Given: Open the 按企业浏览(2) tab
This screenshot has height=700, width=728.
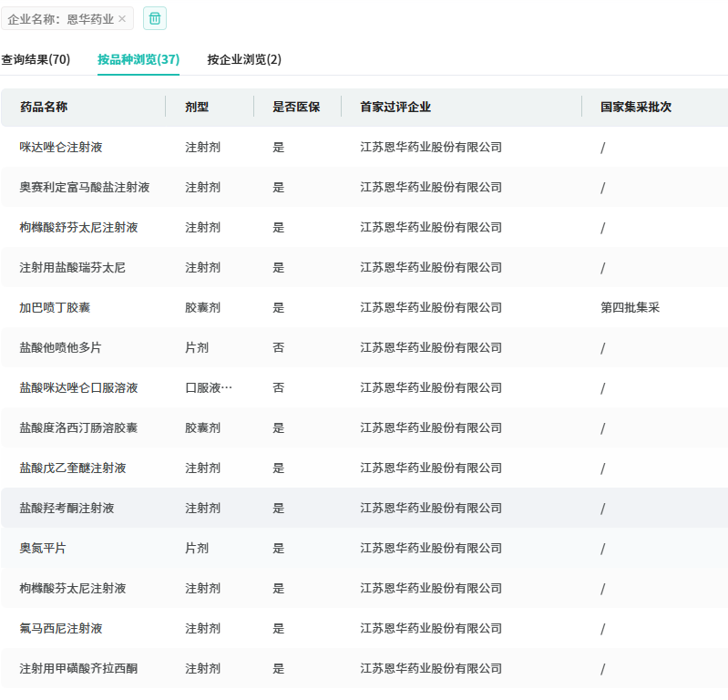Looking at the screenshot, I should click(x=244, y=59).
